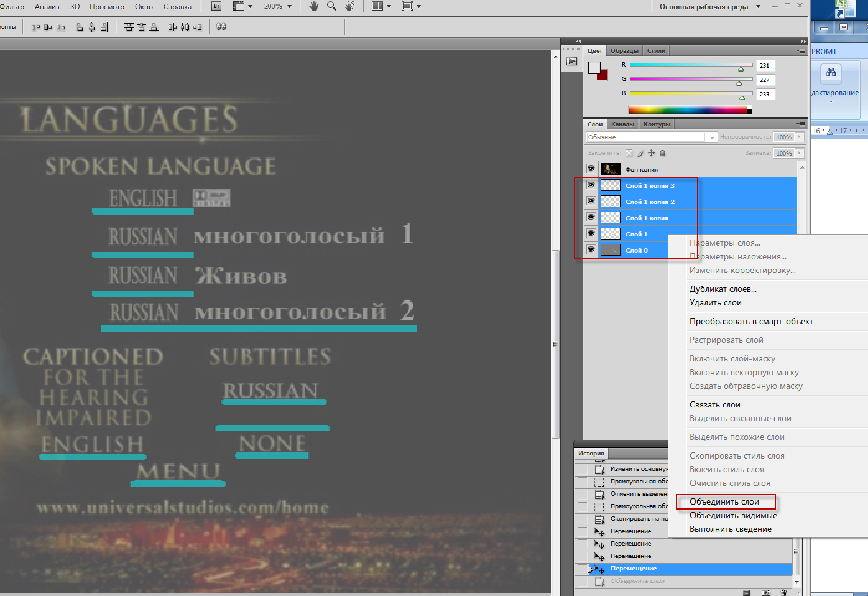
Task: Click the B value input field 233
Action: pos(765,94)
